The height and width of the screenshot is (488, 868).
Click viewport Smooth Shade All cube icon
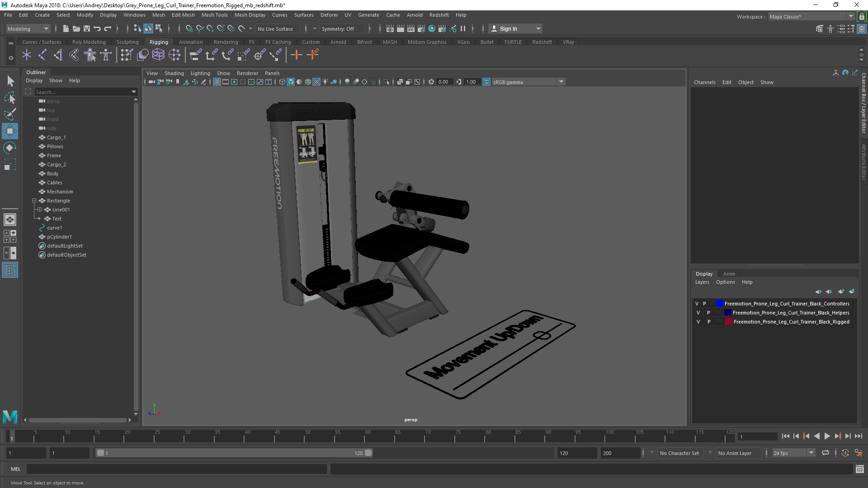(x=291, y=82)
